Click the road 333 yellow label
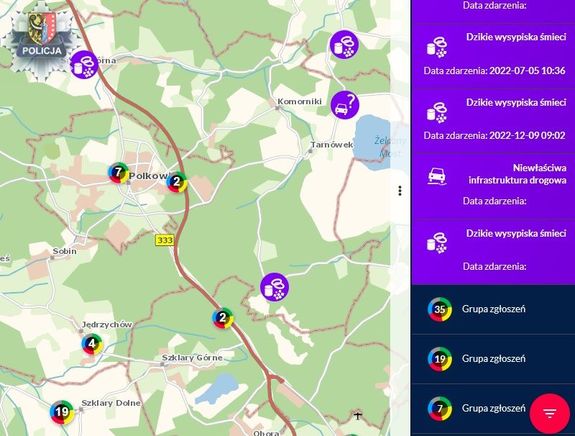The image size is (575, 436). [x=165, y=240]
